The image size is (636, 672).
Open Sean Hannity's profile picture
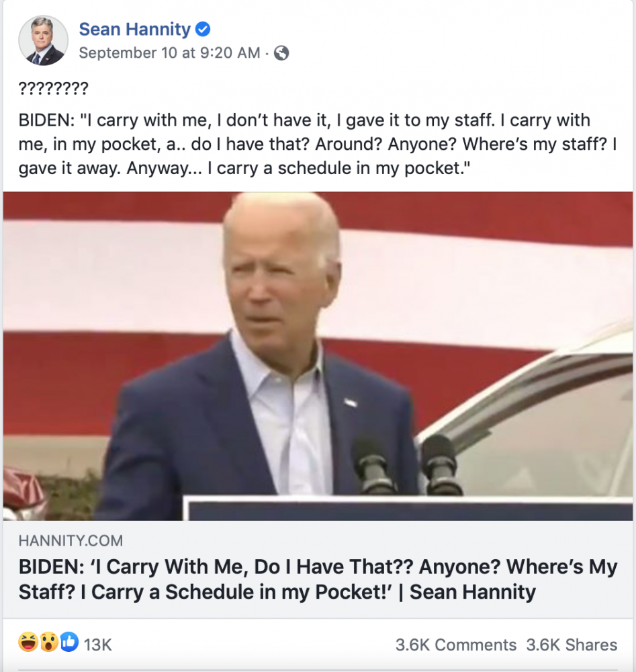[x=43, y=41]
